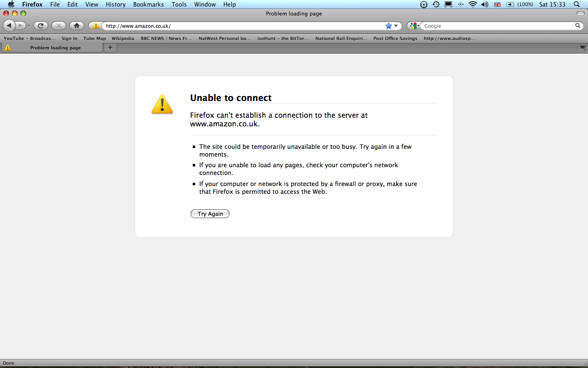
Task: Click the Back navigation arrow
Action: [x=9, y=26]
